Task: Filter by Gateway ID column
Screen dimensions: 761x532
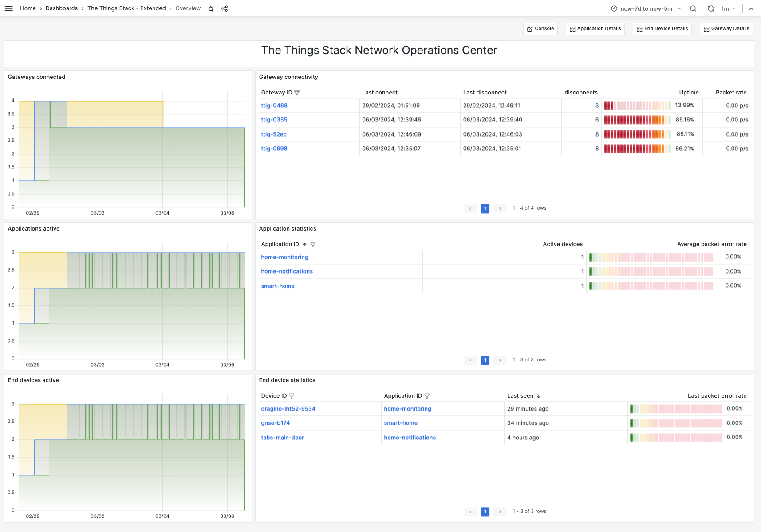Action: [x=297, y=93]
